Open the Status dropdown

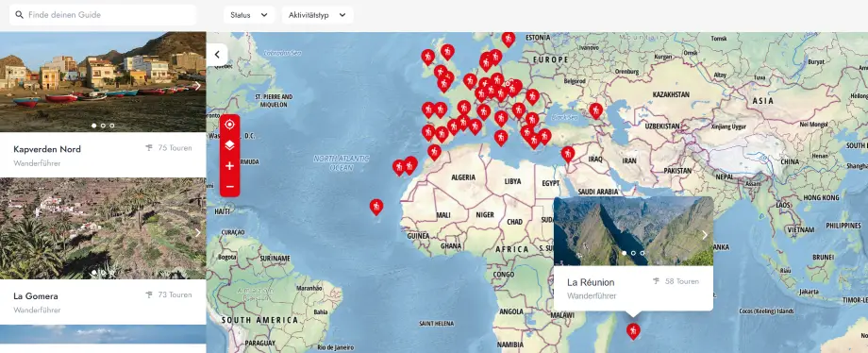(249, 15)
